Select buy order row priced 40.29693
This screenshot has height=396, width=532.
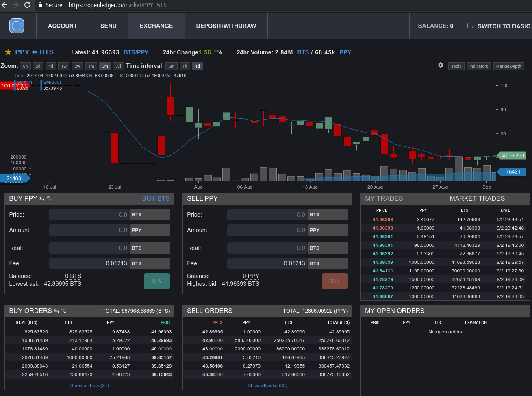pyautogui.click(x=89, y=340)
